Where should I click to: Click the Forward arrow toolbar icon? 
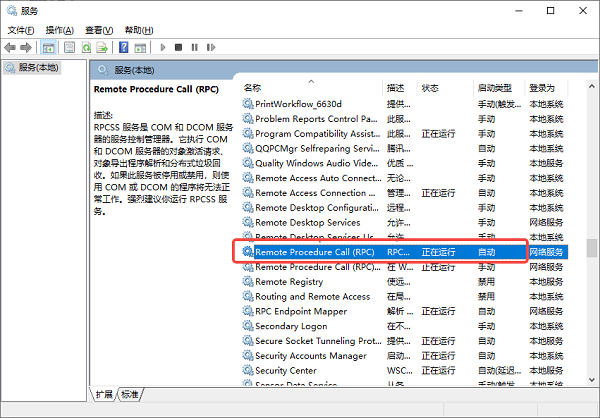click(x=26, y=47)
